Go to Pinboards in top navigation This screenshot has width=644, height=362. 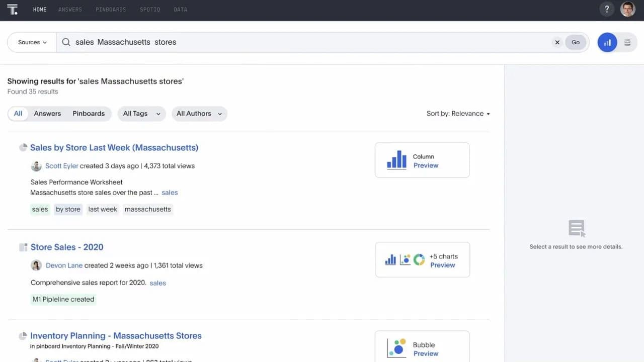tap(111, 10)
